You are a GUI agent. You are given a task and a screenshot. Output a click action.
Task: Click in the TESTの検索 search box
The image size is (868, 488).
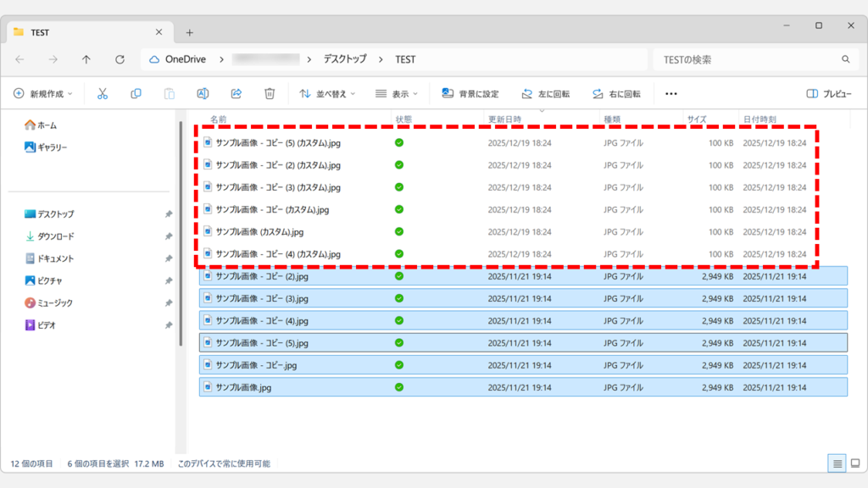(746, 59)
